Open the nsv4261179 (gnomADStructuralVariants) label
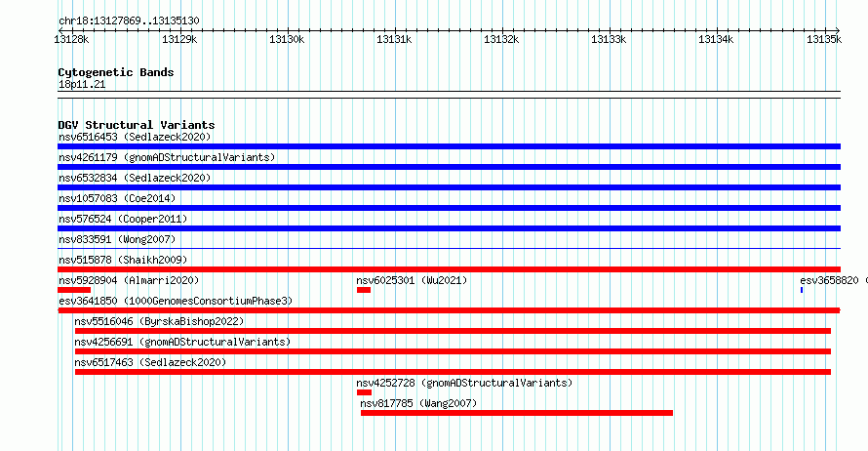 point(167,157)
